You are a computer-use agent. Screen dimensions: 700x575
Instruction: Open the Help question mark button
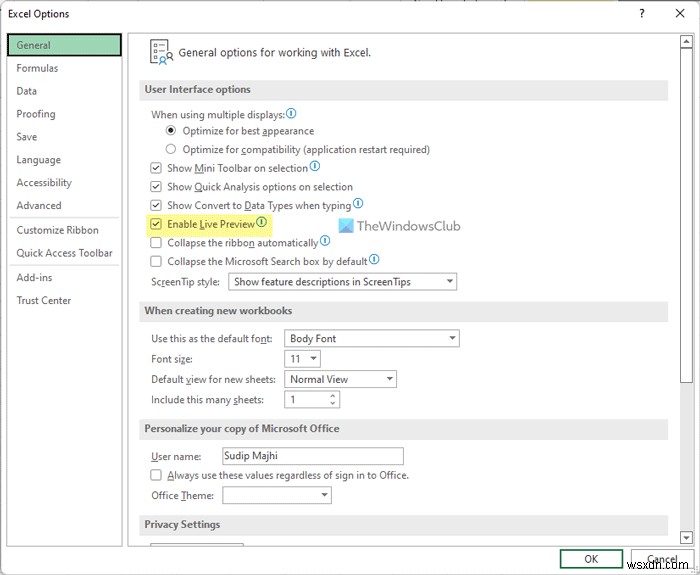click(x=642, y=14)
